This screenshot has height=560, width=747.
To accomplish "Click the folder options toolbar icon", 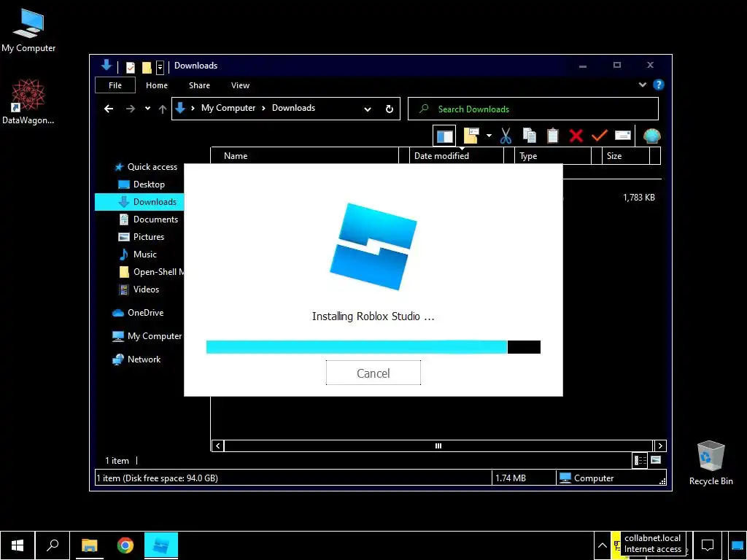I will pos(471,136).
